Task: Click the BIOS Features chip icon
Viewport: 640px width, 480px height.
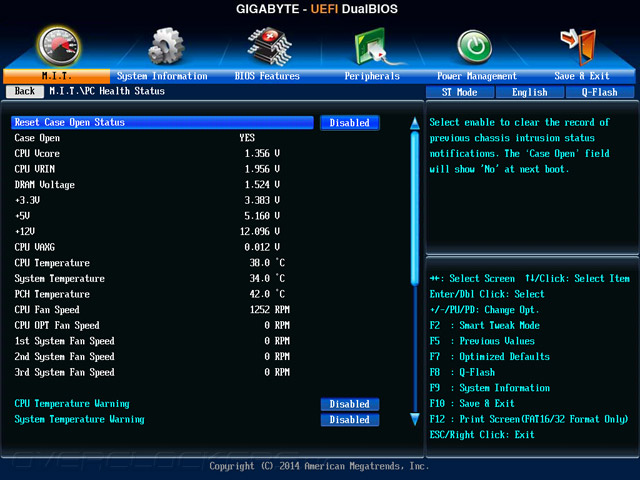Action: (269, 46)
